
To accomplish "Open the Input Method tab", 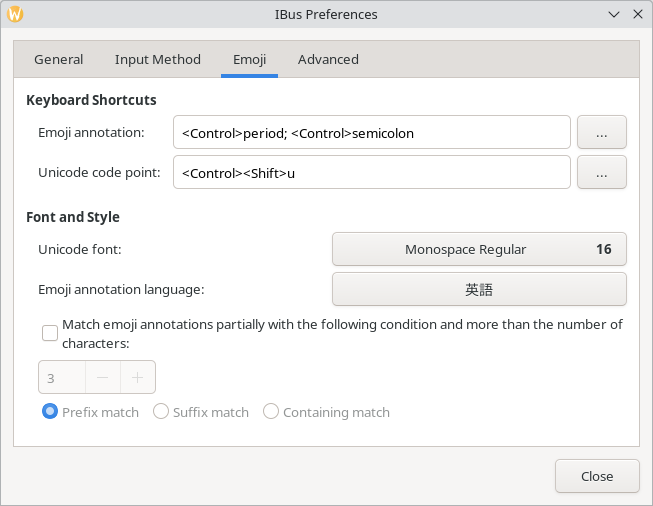I will click(x=157, y=59).
